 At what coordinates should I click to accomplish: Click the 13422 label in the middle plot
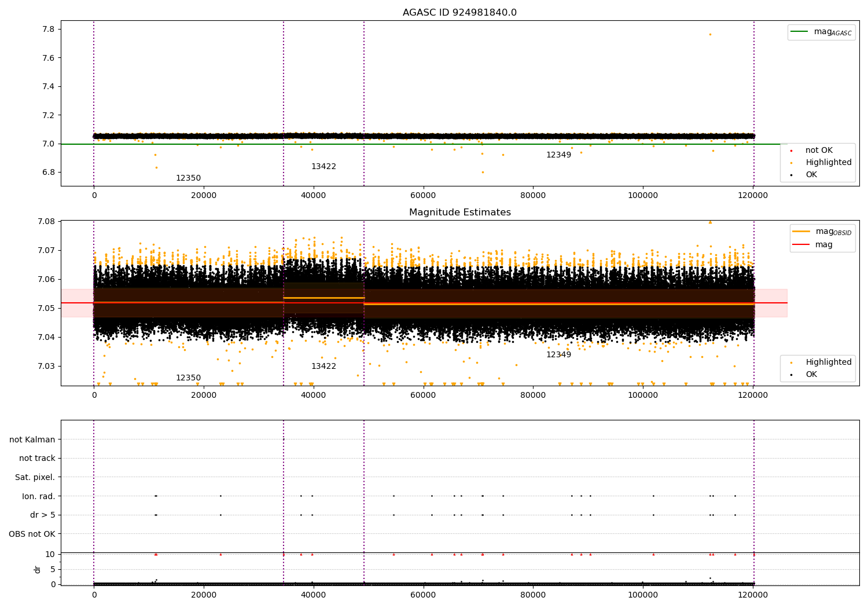point(323,367)
